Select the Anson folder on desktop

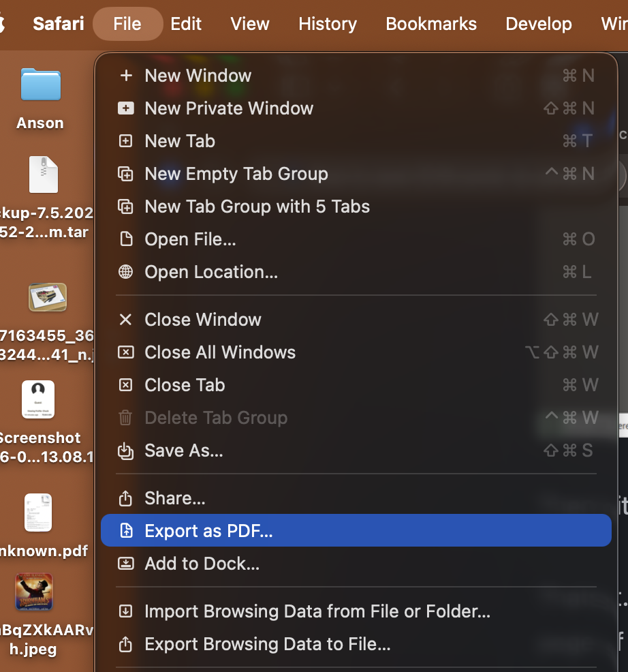pyautogui.click(x=41, y=85)
